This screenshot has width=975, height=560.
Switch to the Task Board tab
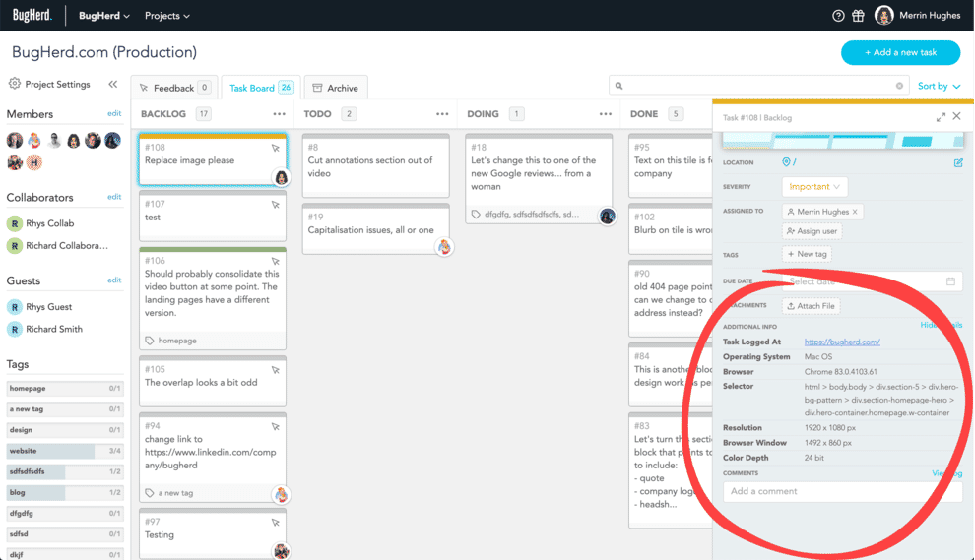pos(261,88)
